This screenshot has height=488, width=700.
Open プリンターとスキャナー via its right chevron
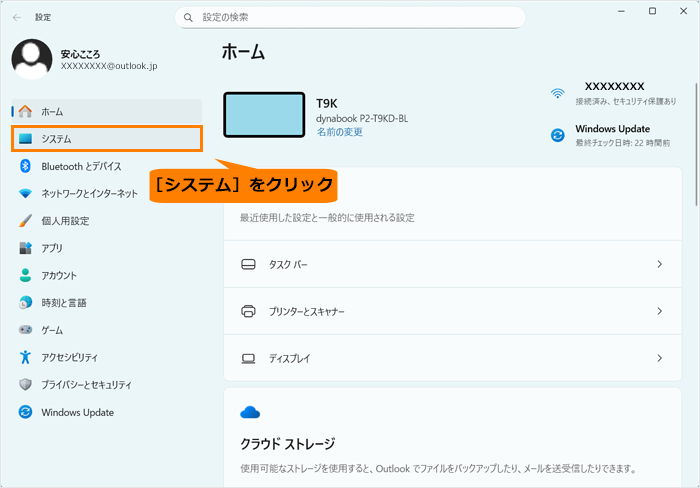click(659, 311)
